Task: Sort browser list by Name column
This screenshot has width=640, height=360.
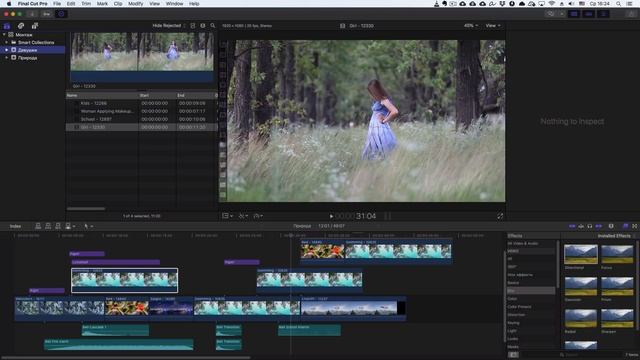Action: point(102,96)
